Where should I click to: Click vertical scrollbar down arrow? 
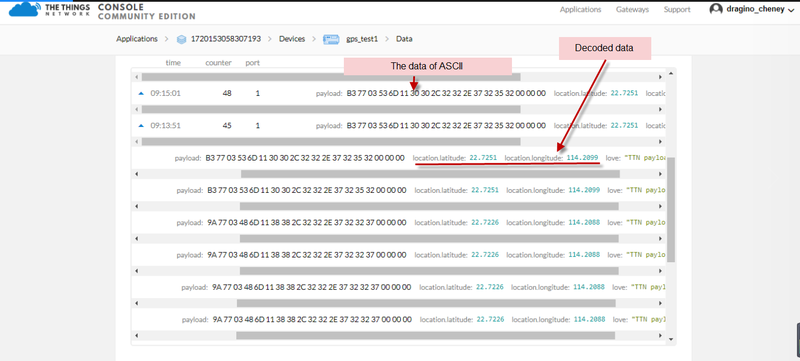point(670,339)
